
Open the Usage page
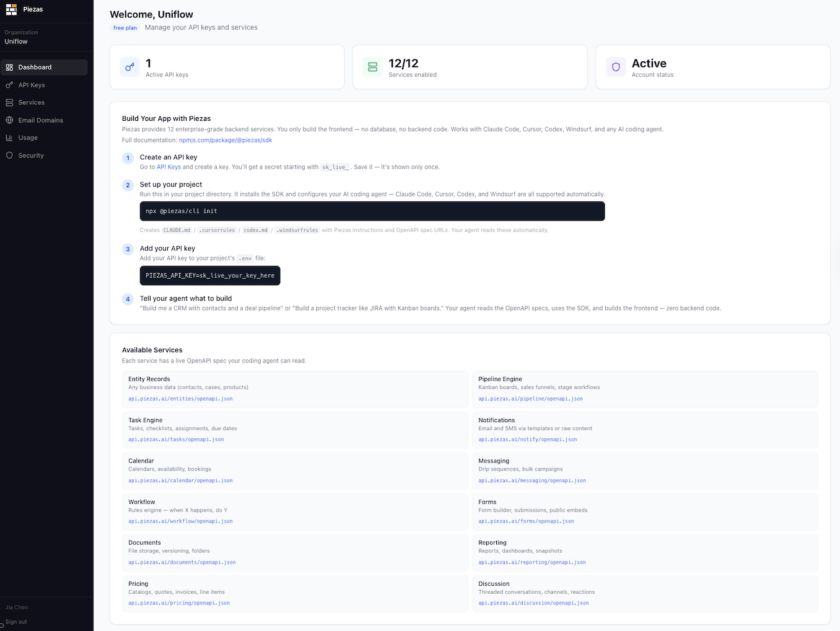coord(44,138)
